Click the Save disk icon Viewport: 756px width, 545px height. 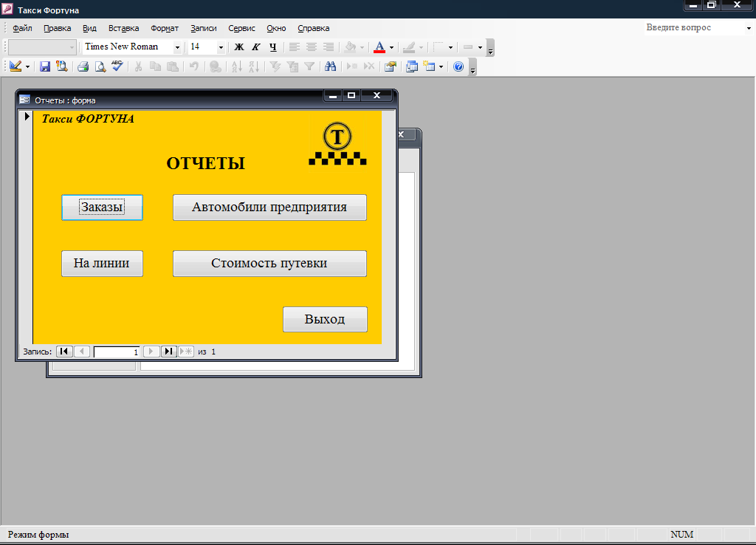tap(45, 66)
